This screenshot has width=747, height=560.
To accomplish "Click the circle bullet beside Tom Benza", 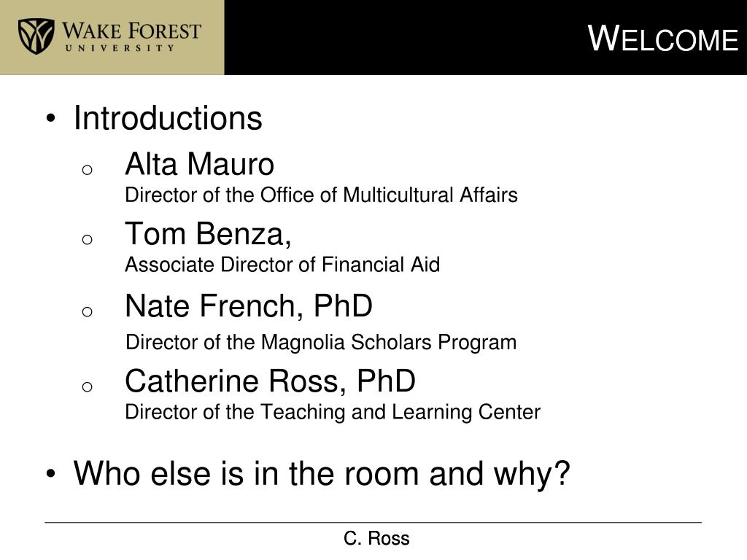I will tap(87, 239).
